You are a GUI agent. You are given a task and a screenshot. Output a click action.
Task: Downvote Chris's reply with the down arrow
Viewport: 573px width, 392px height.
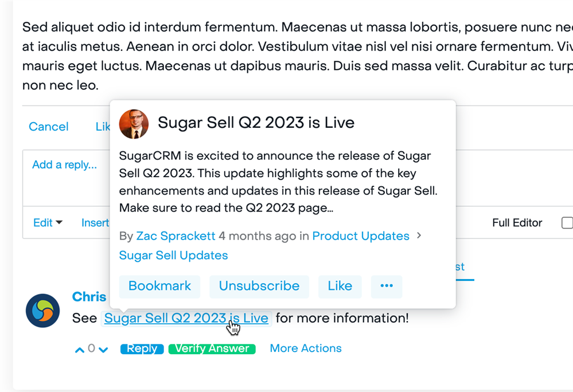pyautogui.click(x=103, y=350)
